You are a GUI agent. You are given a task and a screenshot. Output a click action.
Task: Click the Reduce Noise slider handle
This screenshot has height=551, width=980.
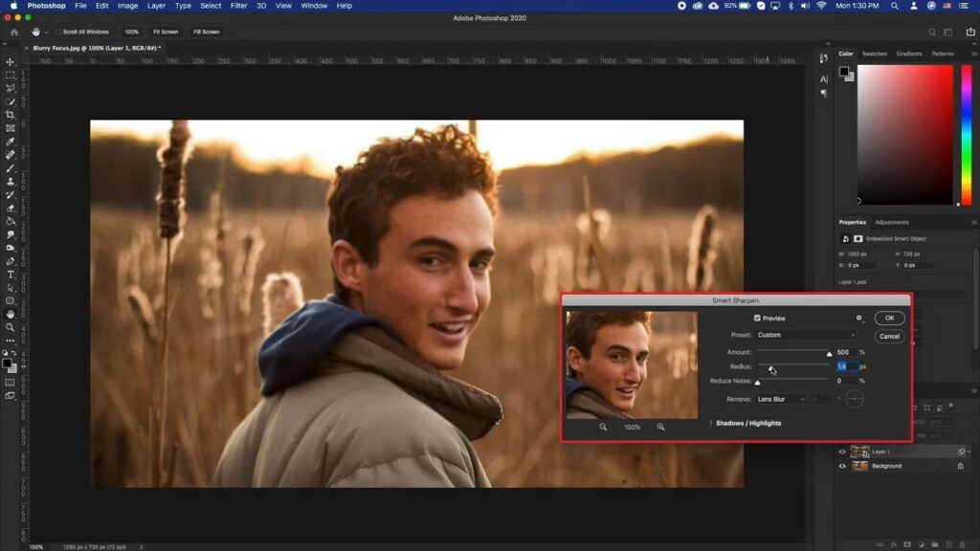pos(757,383)
